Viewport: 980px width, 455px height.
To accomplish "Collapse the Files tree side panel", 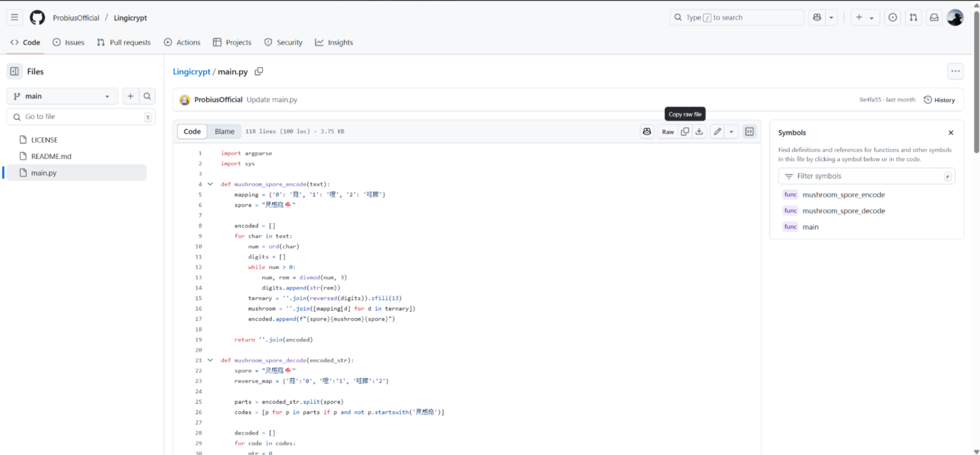I will 14,71.
